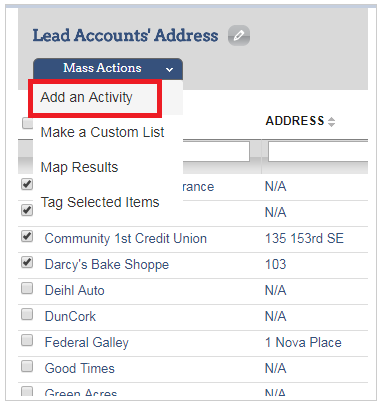
Task: Click the Address column sort arrows
Action: tap(331, 122)
